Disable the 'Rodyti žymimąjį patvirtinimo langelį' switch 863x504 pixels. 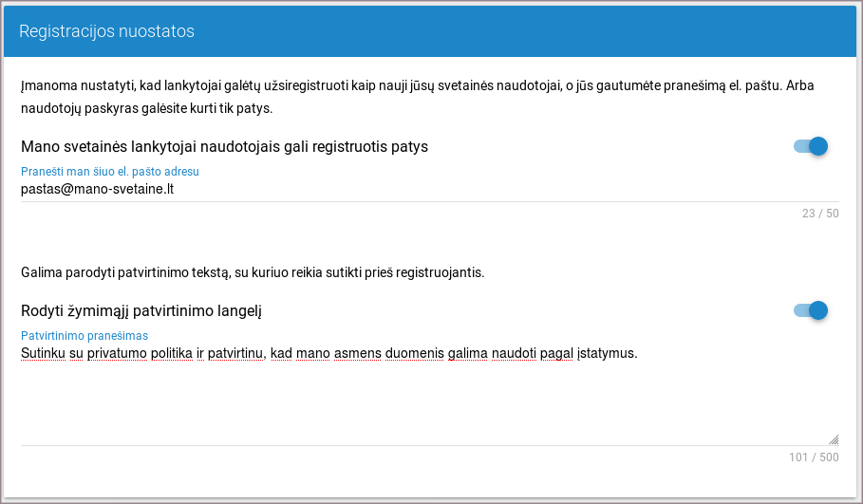coord(812,310)
